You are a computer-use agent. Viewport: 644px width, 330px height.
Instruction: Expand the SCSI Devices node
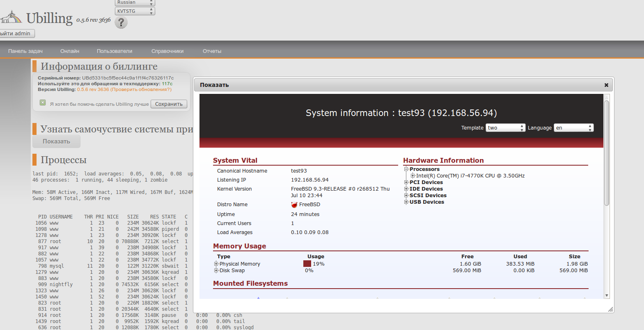click(x=406, y=196)
